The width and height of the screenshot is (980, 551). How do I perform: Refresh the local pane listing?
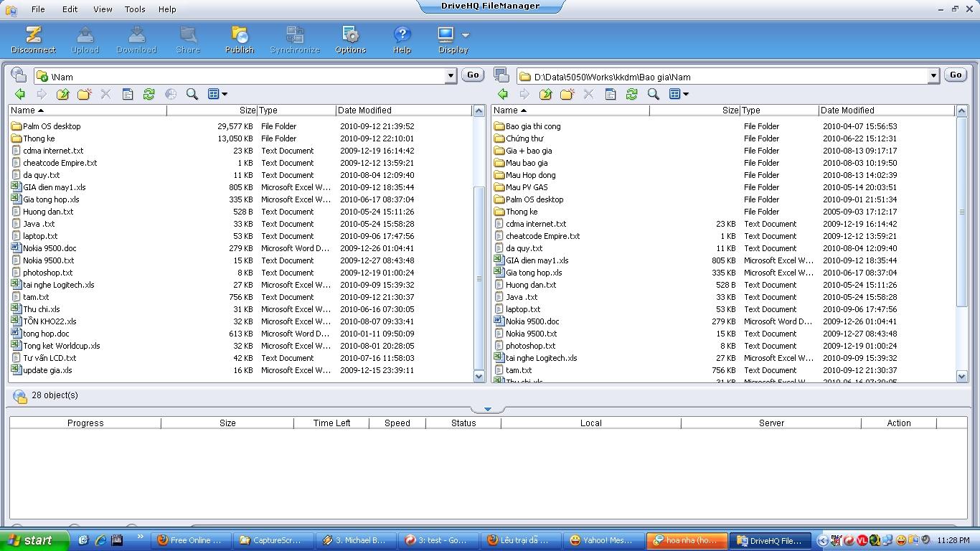pyautogui.click(x=632, y=94)
